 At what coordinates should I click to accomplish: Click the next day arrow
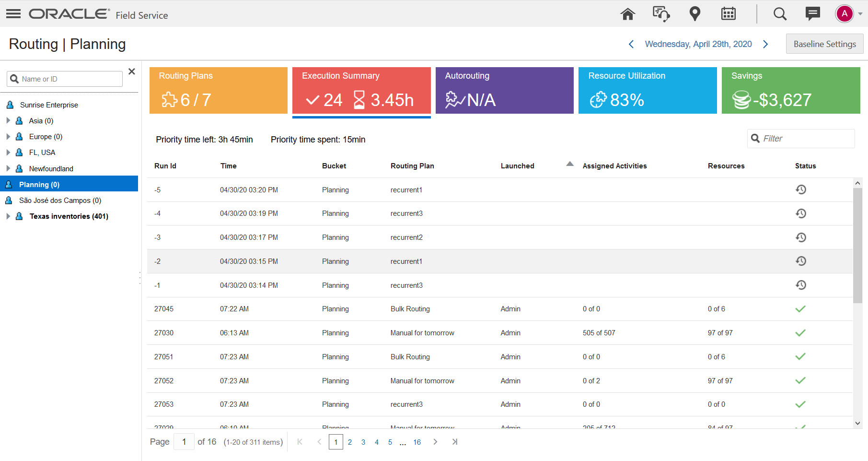pos(765,44)
